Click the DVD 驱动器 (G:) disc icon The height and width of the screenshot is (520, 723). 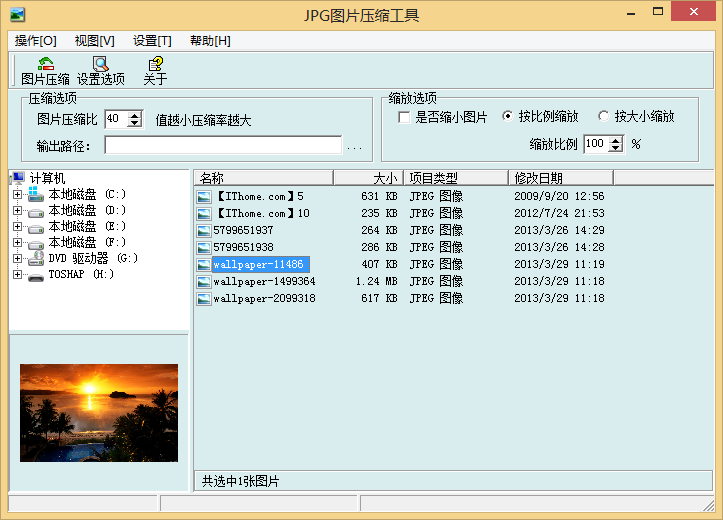(36, 259)
